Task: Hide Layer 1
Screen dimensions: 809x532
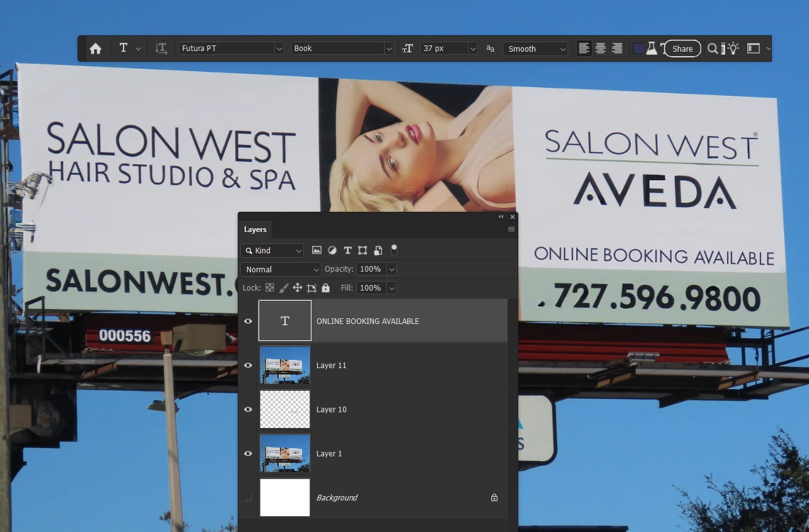Action: click(248, 454)
